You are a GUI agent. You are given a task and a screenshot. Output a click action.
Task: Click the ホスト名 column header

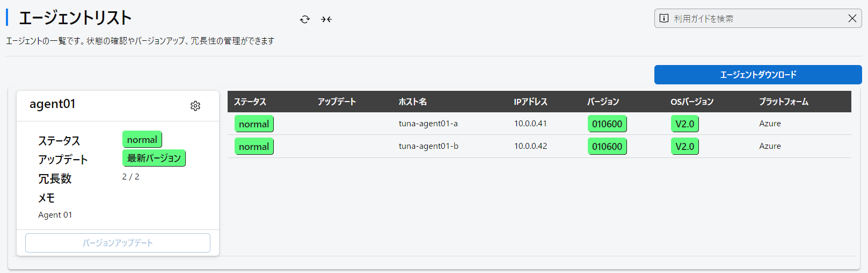413,102
